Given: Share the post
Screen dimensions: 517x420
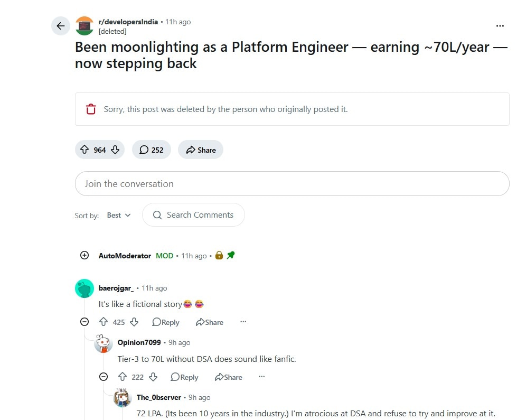Looking at the screenshot, I should click(201, 150).
